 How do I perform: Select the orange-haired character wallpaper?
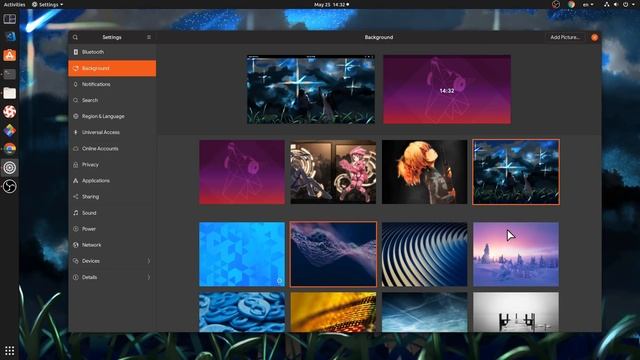coord(424,172)
